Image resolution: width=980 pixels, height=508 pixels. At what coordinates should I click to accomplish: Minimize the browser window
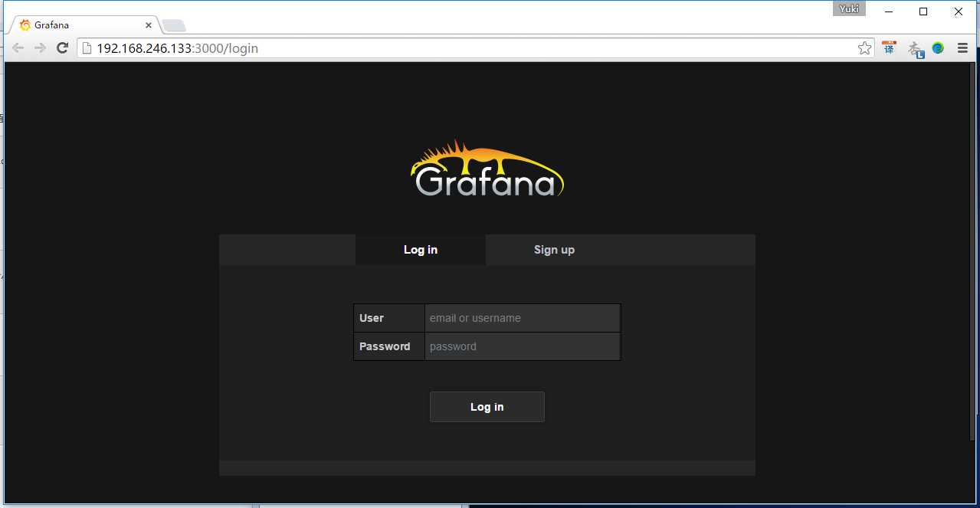tap(889, 11)
